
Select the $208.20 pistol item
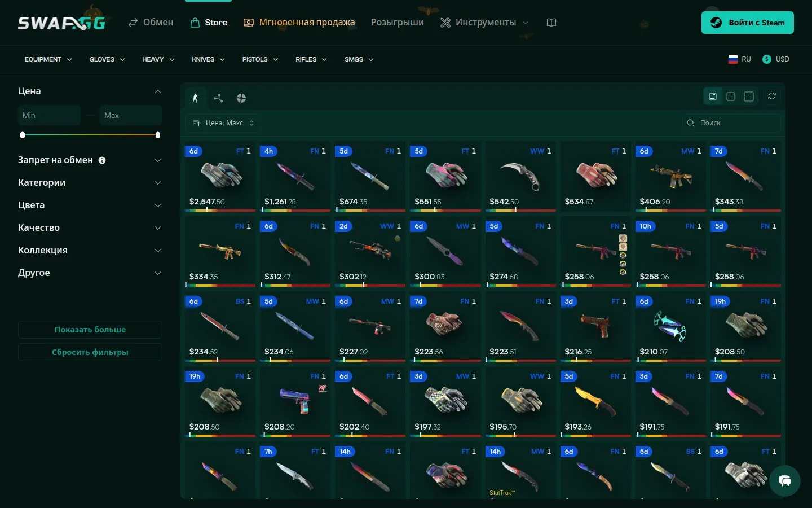click(295, 402)
